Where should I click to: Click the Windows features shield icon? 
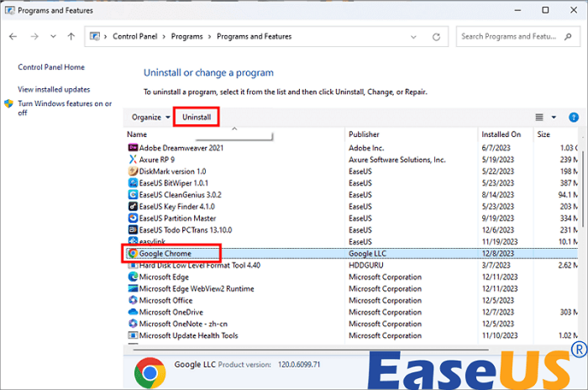pos(9,103)
